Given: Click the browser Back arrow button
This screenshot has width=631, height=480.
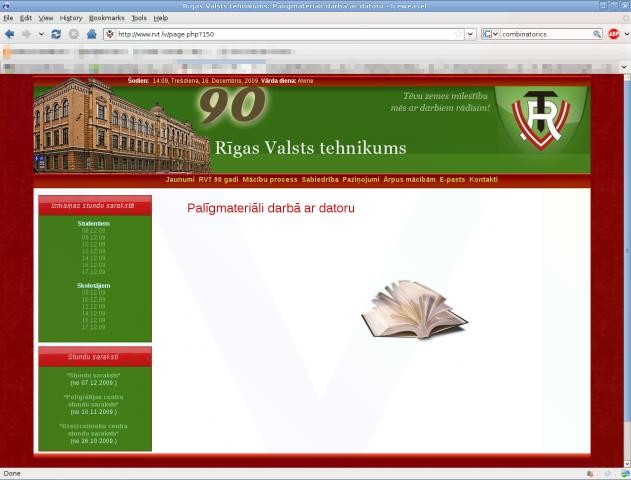Looking at the screenshot, I should point(10,33).
